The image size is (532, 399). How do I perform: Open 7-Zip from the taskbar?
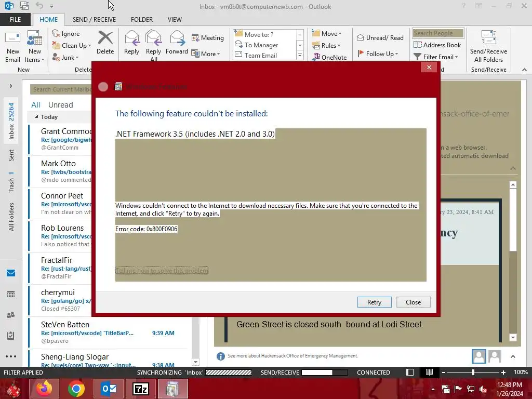coord(140,389)
